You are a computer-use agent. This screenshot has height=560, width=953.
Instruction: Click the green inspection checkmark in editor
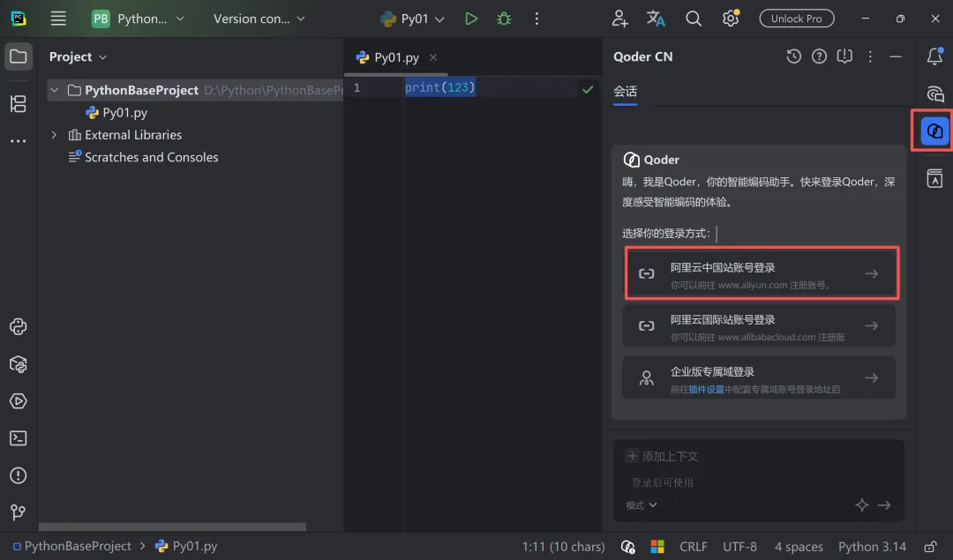coord(587,89)
